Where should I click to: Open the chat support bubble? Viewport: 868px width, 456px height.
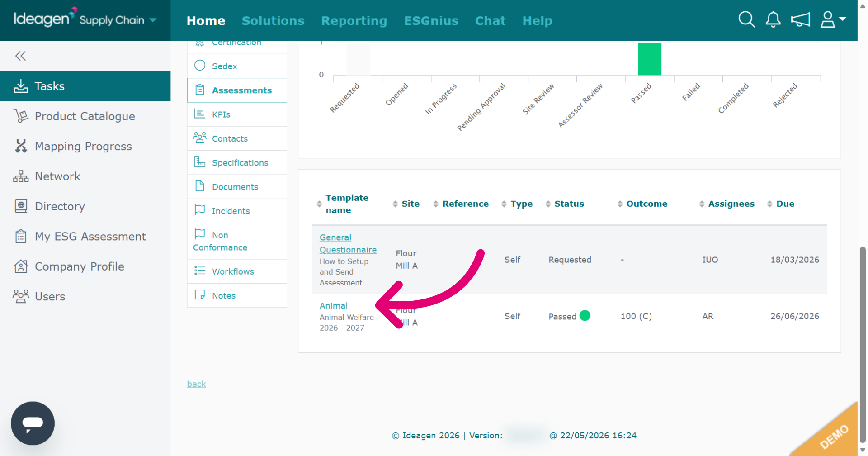33,423
